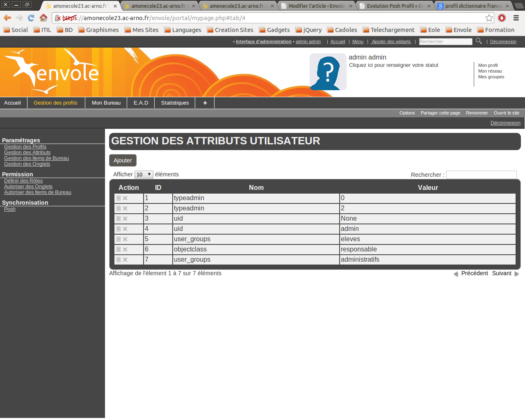525x420 pixels.
Task: Click the search magnifier icon in top bar
Action: tap(479, 41)
